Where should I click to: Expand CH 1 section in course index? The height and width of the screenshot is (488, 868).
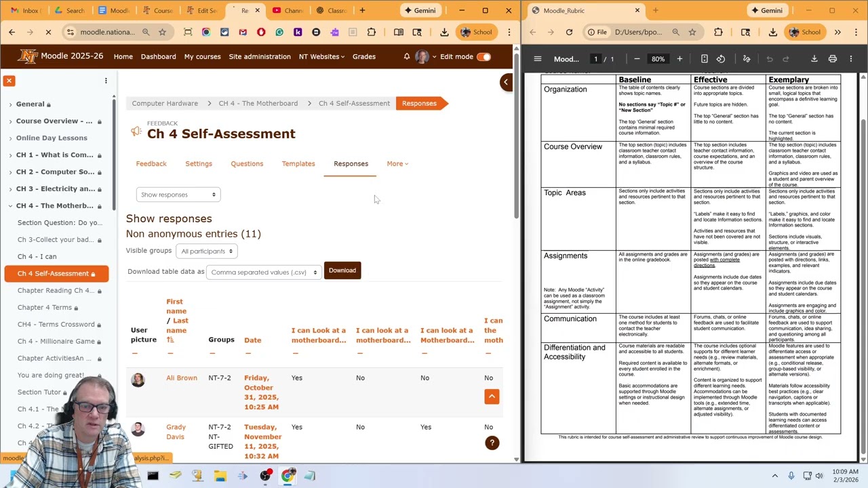(x=10, y=155)
